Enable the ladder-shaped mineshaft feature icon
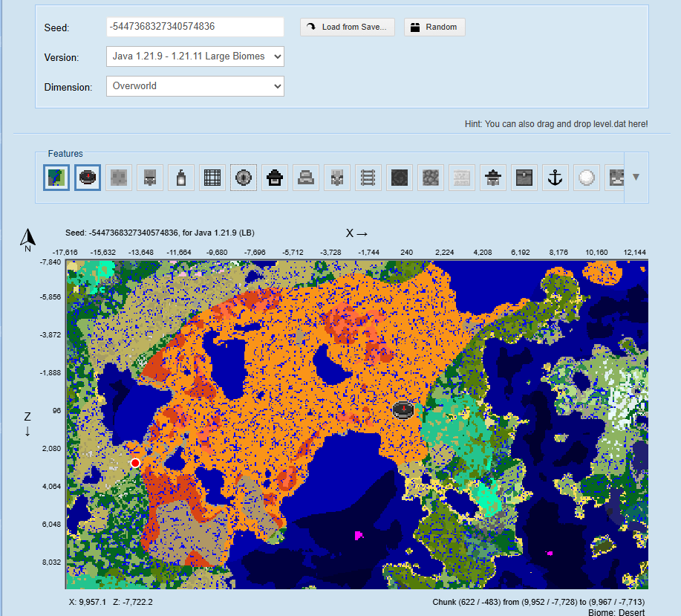 click(368, 178)
